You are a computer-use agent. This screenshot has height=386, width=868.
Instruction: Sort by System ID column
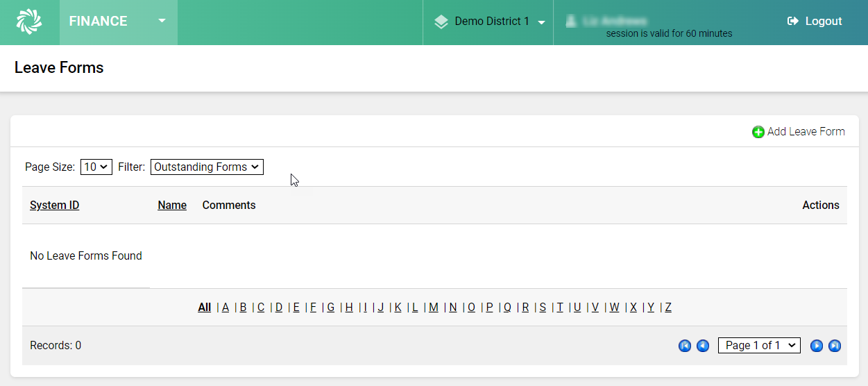(54, 205)
